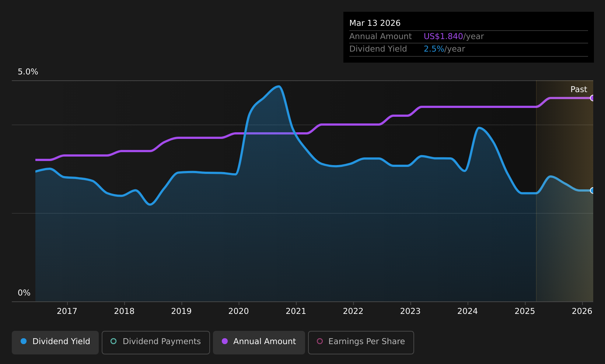Viewport: 605px width, 364px height.
Task: Enable the Dividend Payments series
Action: coord(156,343)
